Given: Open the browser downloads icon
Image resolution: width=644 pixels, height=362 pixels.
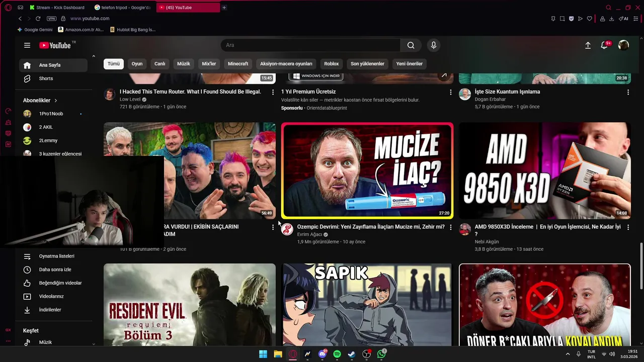Looking at the screenshot, I should point(612,19).
